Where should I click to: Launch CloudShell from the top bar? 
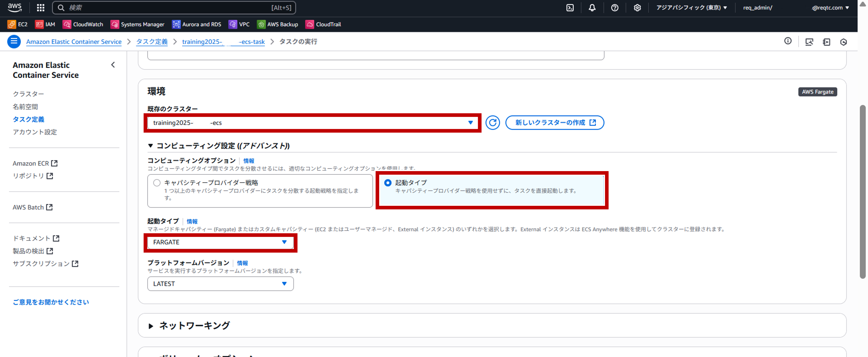click(x=570, y=7)
